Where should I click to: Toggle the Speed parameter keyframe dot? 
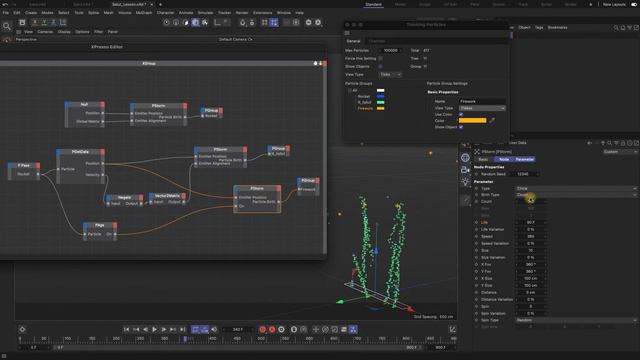[476, 236]
